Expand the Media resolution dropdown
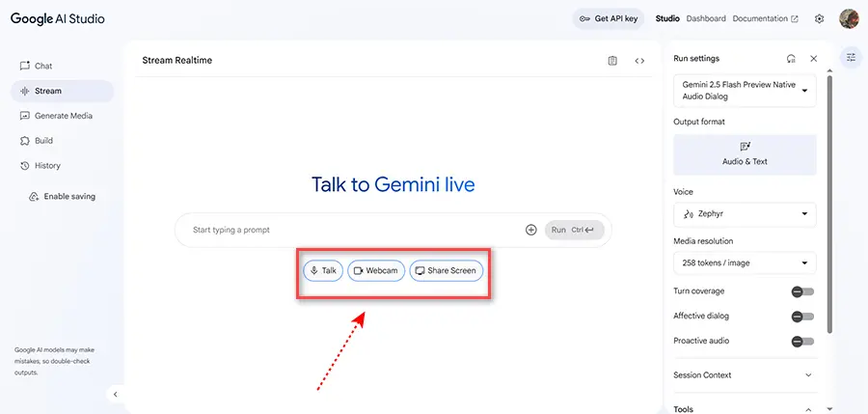Viewport: 868px width, 414px height. pos(745,262)
